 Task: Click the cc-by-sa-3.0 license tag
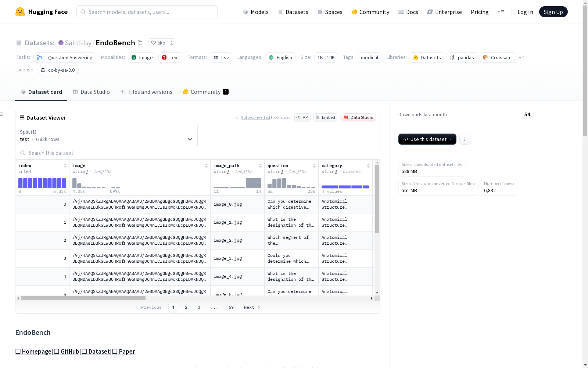58,70
